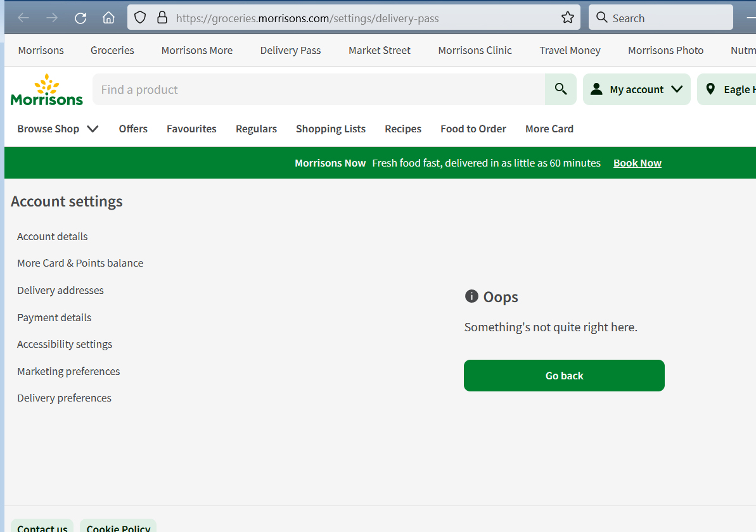
Task: Open Morrisons More in top bar
Action: pyautogui.click(x=196, y=50)
